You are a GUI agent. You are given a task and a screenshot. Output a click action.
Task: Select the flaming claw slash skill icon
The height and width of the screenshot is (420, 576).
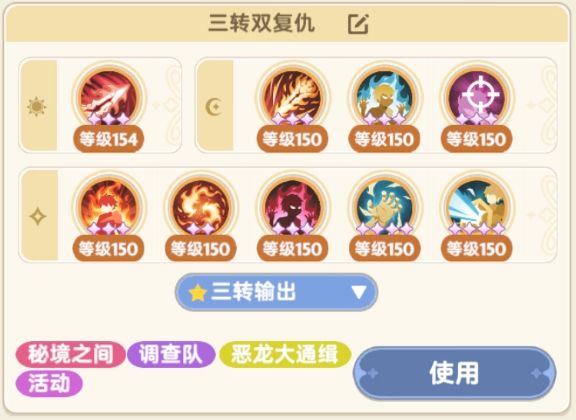[292, 98]
